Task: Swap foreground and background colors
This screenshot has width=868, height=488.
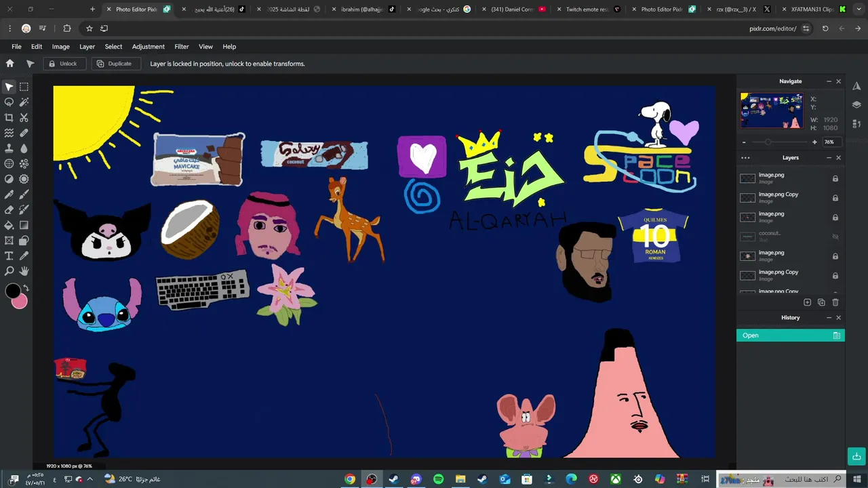Action: click(26, 287)
